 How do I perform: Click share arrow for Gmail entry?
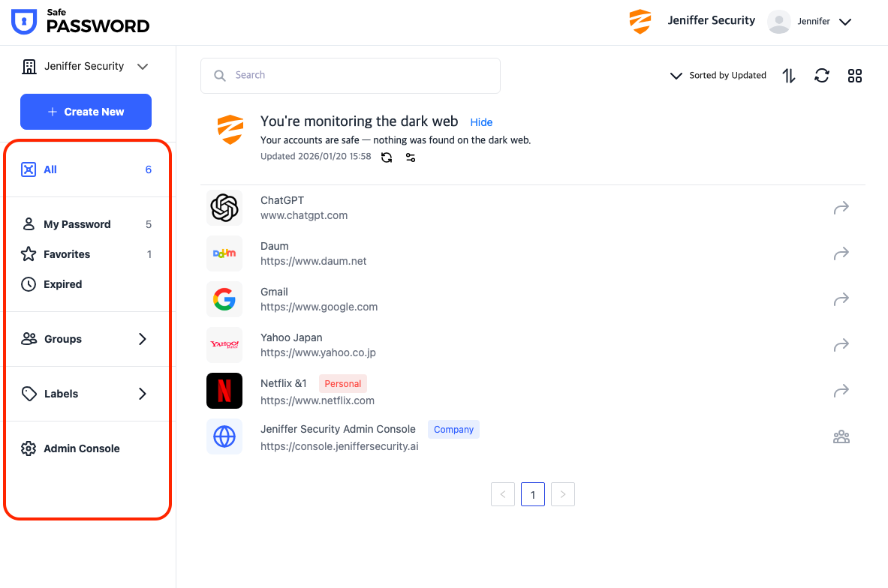[x=841, y=299]
